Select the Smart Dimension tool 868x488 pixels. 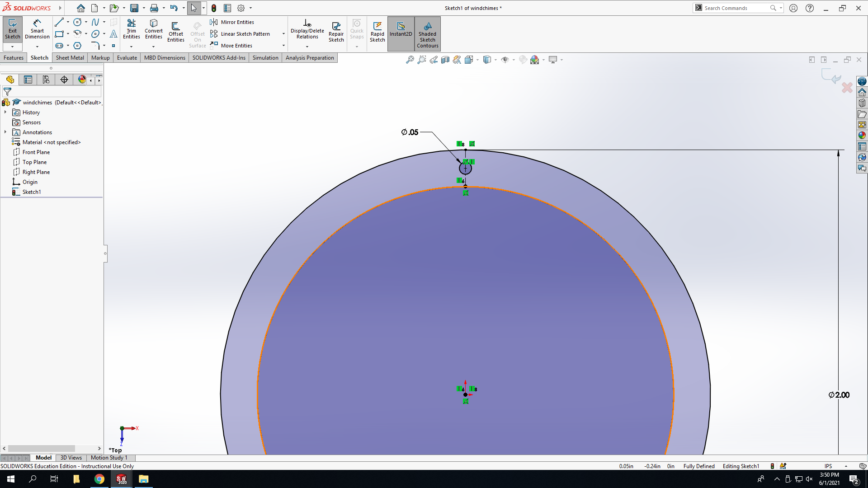[37, 29]
